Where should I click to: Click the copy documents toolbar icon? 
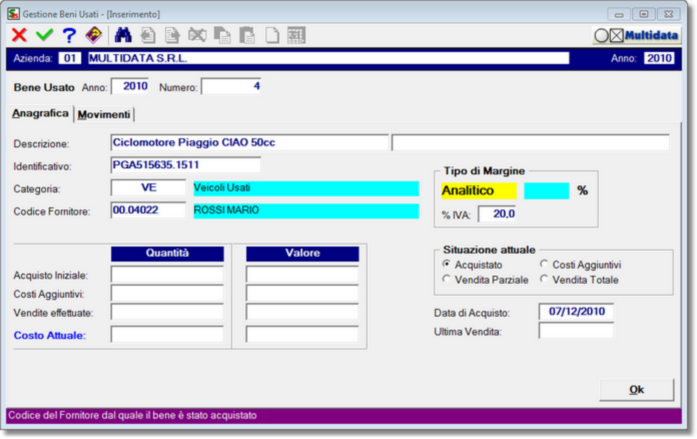click(222, 35)
